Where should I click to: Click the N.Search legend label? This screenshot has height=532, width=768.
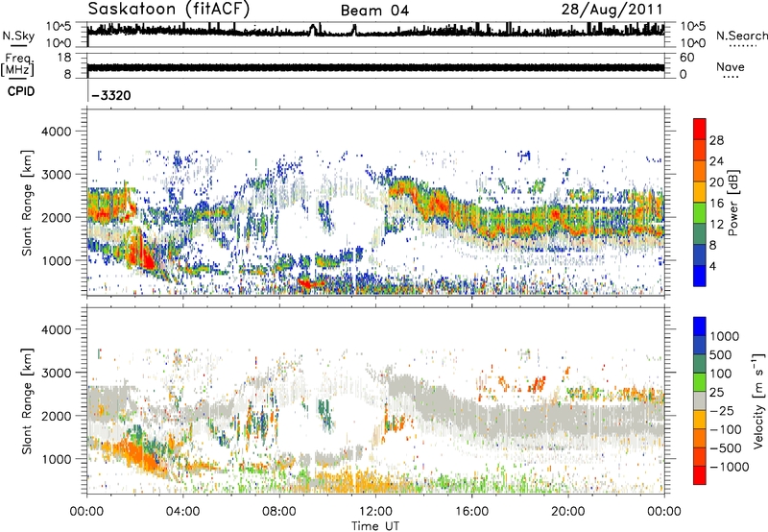click(x=742, y=36)
